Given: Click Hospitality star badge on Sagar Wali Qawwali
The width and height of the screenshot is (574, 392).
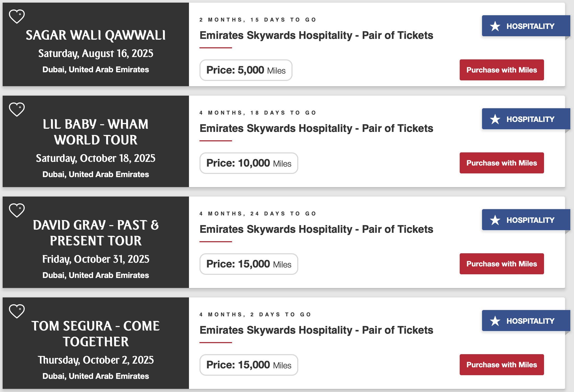Looking at the screenshot, I should coord(526,26).
